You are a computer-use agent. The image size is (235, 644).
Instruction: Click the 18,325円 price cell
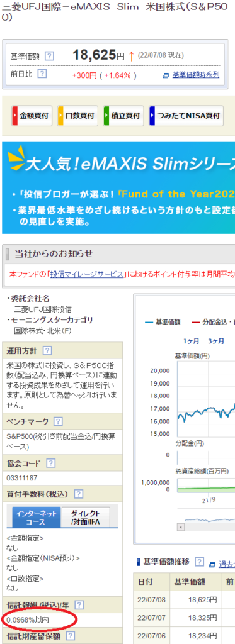[x=196, y=618]
